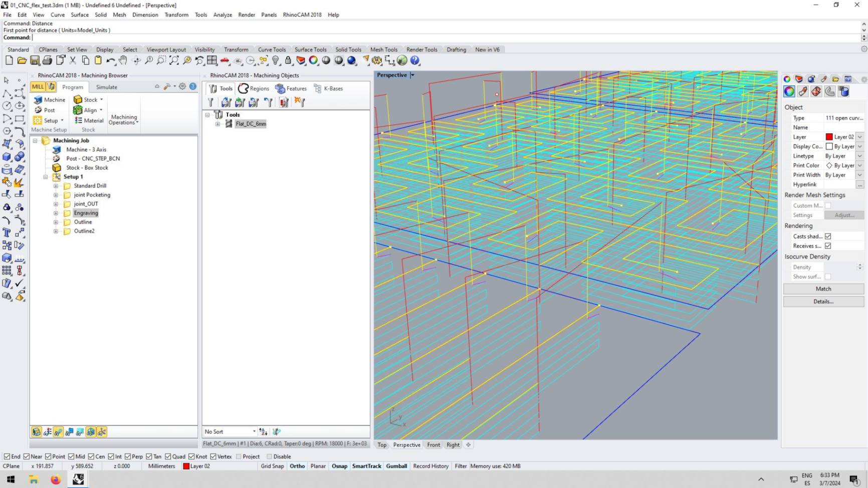Toggle the Point osnap checkbox
Screen dimensions: 868x488
pos(49,456)
